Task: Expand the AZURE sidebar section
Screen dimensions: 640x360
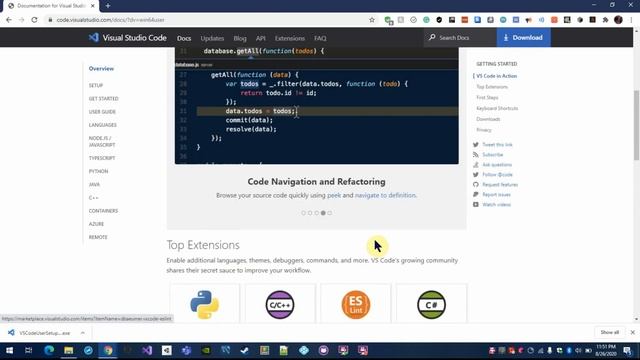Action: tap(96, 224)
